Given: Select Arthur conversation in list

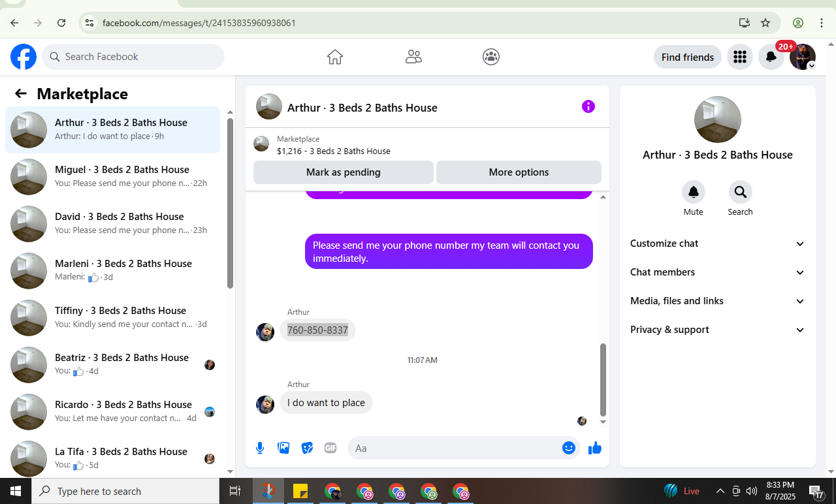Looking at the screenshot, I should tap(113, 130).
